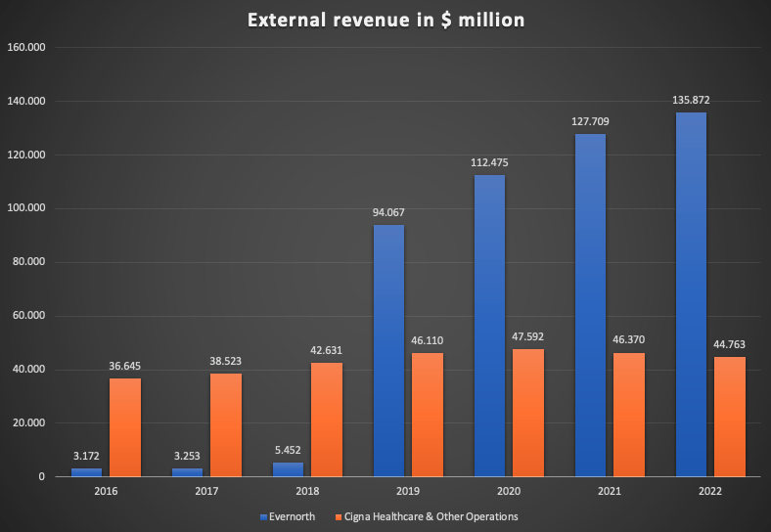Click the data label 94.067
The image size is (771, 532).
pyautogui.click(x=389, y=212)
